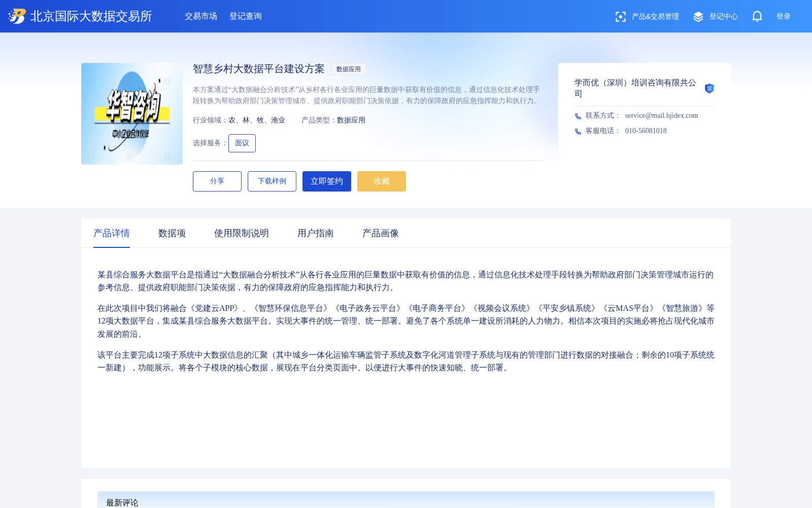The height and width of the screenshot is (508, 812).
Task: Click the 登记中心 layers icon
Action: 698,17
